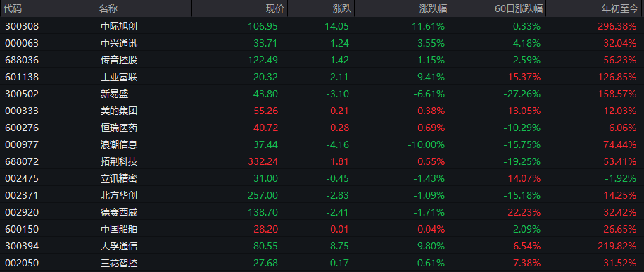This screenshot has width=644, height=272.
Task: Select the -10.00% change of 浪潮信息
Action: pos(426,144)
